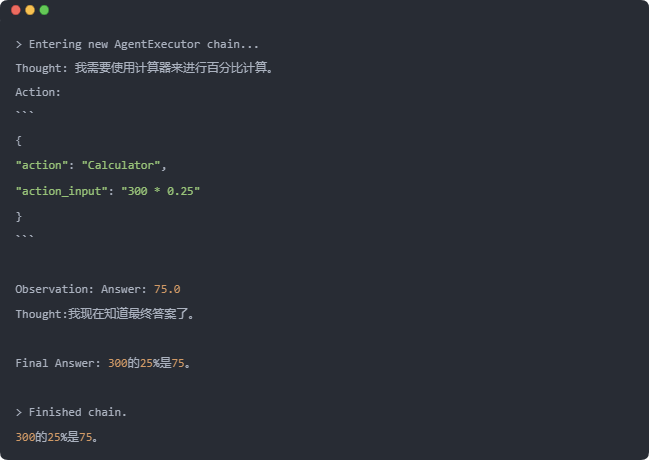This screenshot has height=460, width=649.
Task: Click the red close window dot
Action: (16, 10)
